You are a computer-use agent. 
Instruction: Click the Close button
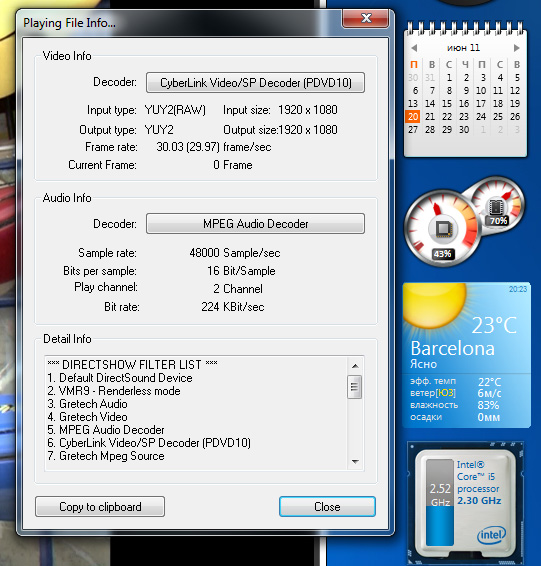coord(327,506)
